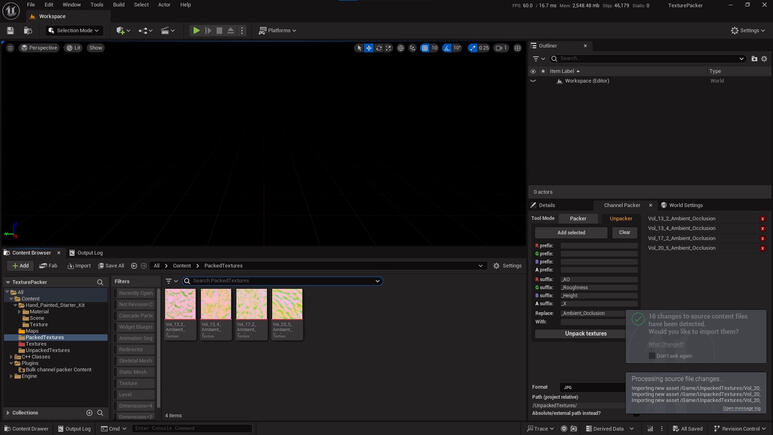Open the camera speed setting
This screenshot has width=773, height=435.
point(501,48)
